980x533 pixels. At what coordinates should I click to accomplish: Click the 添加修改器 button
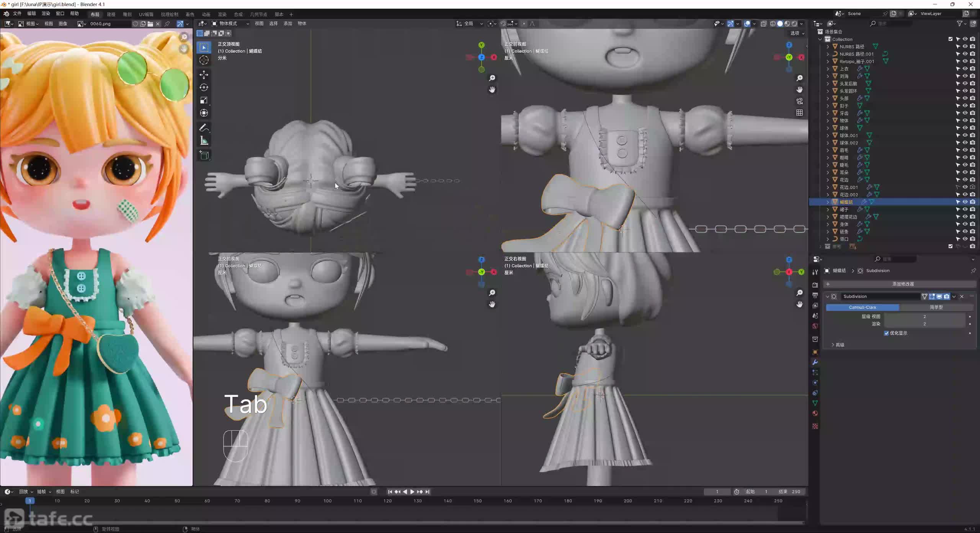point(903,284)
